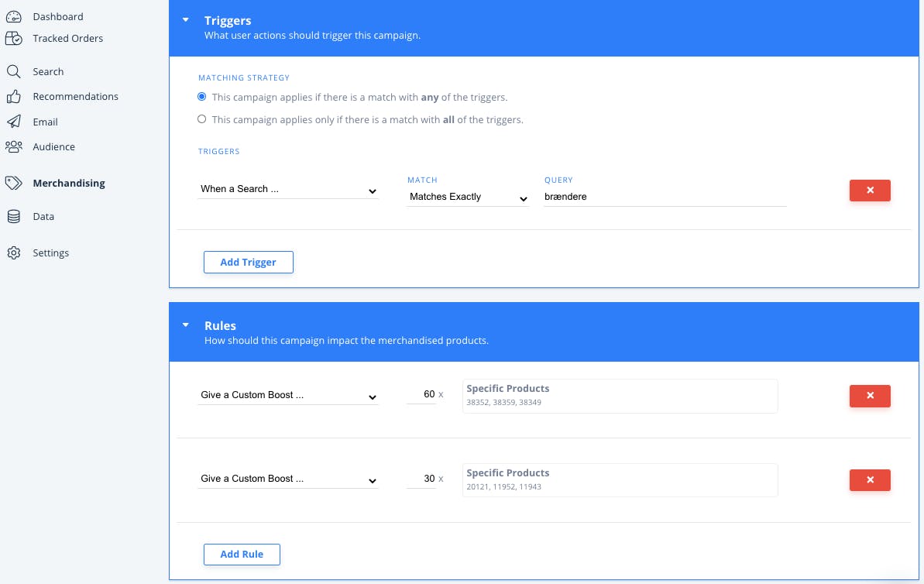Viewport: 924px width, 584px height.
Task: Click the boost value field showing 30
Action: coord(421,479)
